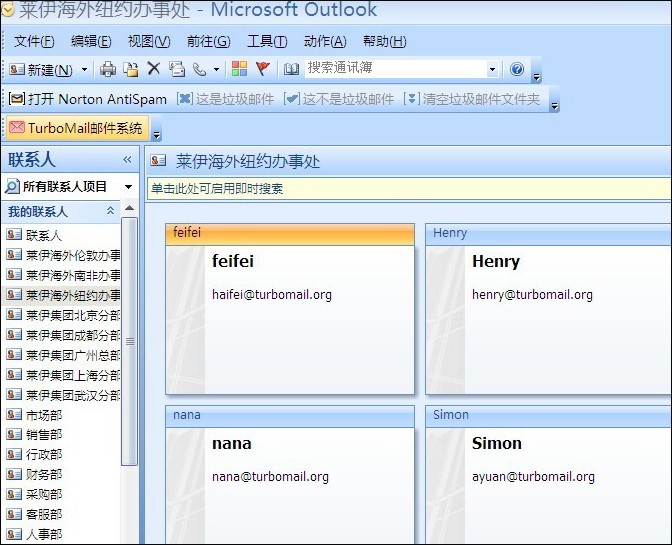Collapse the 联系人 navigation pane

(x=127, y=160)
